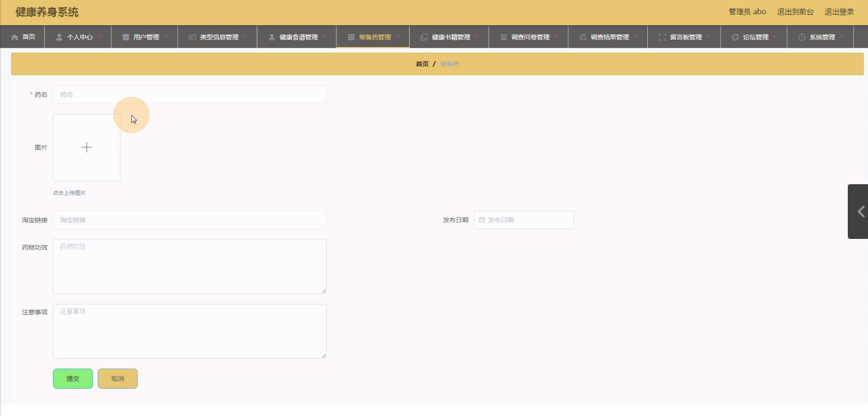
Task: Open the 调查结果管理 menu label
Action: [610, 37]
